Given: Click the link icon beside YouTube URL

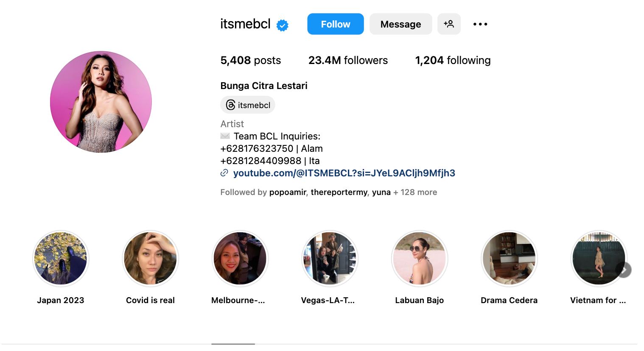Looking at the screenshot, I should click(224, 173).
